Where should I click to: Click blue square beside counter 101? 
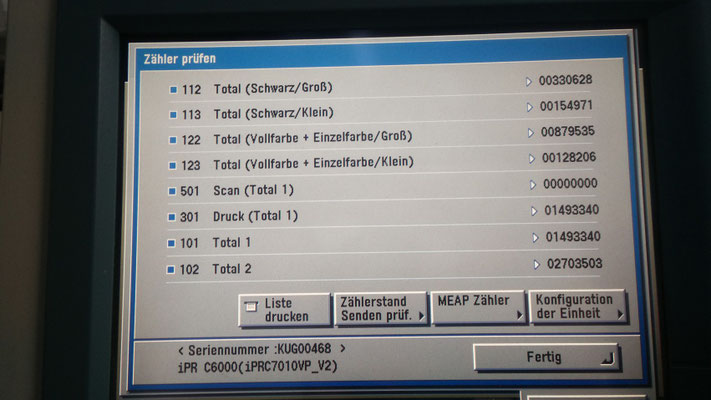171,244
